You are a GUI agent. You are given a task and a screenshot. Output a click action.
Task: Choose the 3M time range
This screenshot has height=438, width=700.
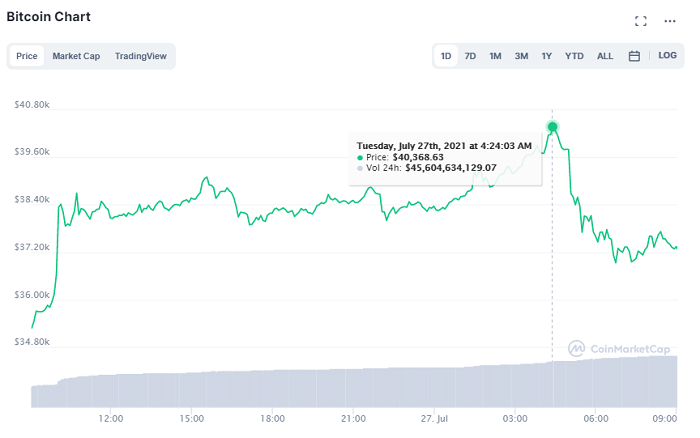[x=521, y=56]
